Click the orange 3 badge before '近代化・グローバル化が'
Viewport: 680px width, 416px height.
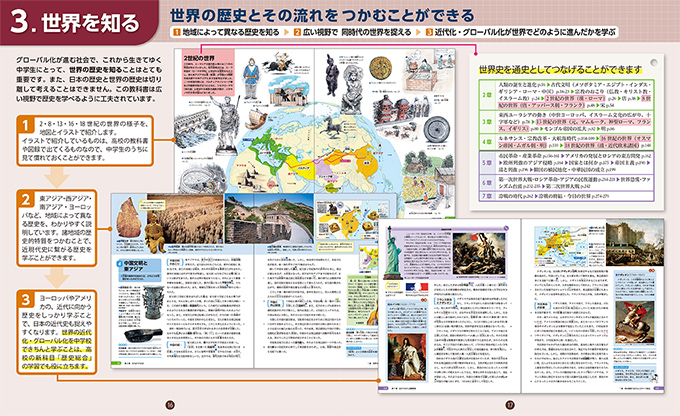(429, 32)
